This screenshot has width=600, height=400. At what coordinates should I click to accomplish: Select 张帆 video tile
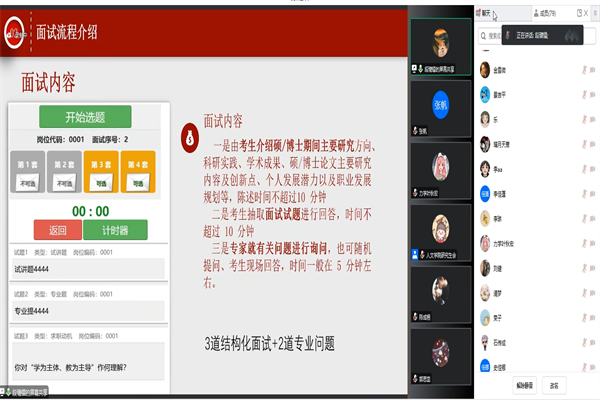(x=440, y=105)
